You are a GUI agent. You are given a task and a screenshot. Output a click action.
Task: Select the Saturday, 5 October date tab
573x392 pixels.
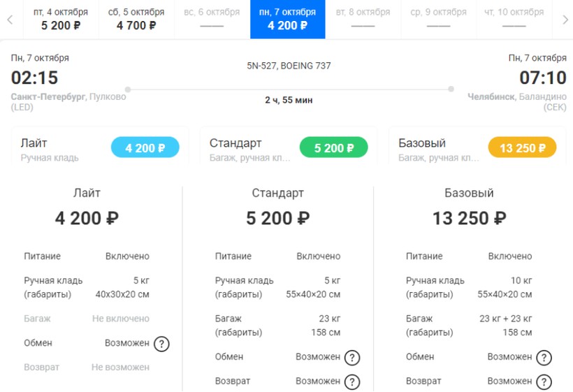136,19
